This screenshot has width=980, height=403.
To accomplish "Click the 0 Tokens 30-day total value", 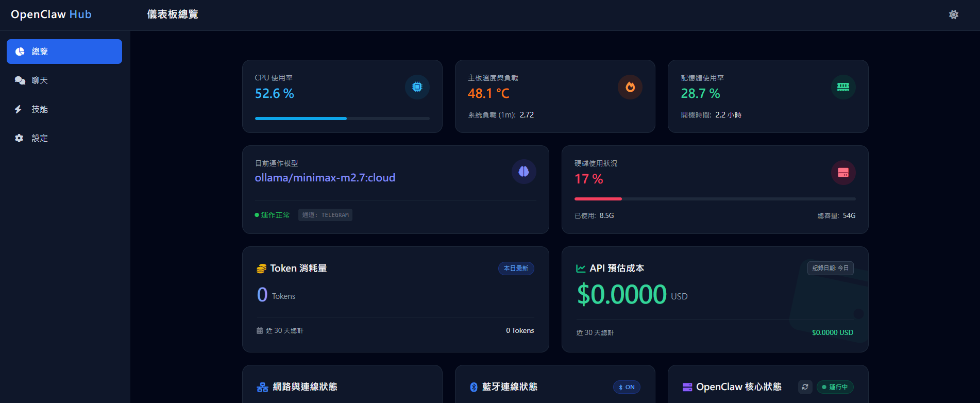I will tap(520, 330).
